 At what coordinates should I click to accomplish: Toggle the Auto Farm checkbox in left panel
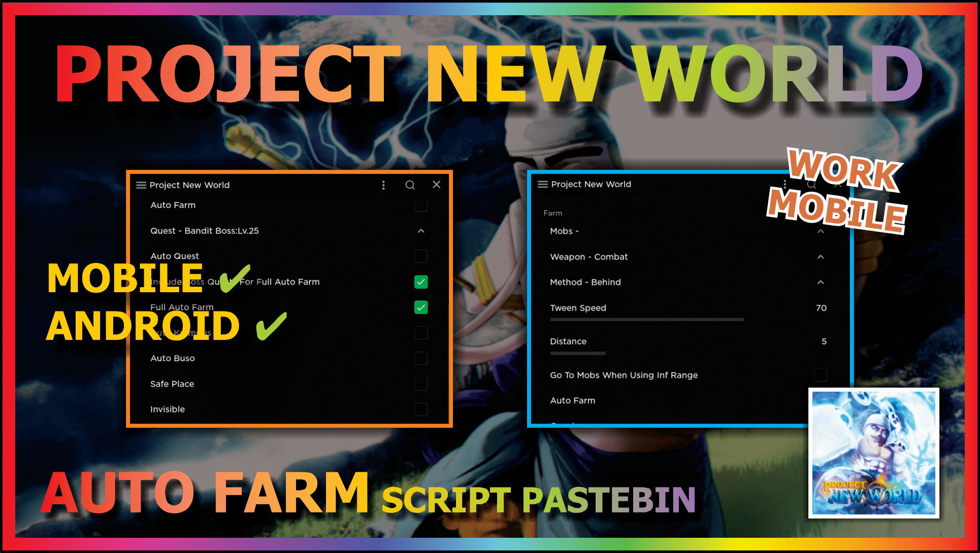[422, 206]
